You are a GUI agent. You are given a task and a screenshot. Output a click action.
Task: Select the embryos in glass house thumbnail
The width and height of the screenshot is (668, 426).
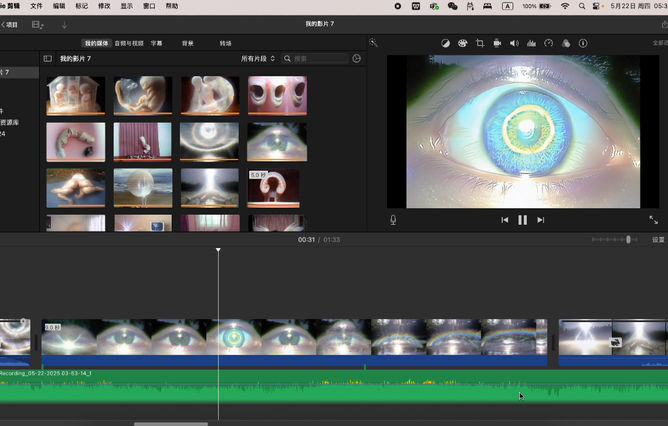coord(76,95)
